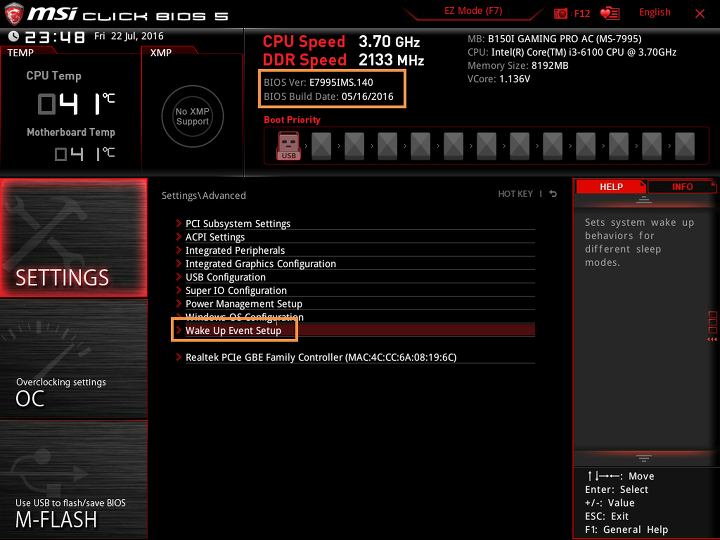
Task: Click the 23:48 system time
Action: coord(55,37)
